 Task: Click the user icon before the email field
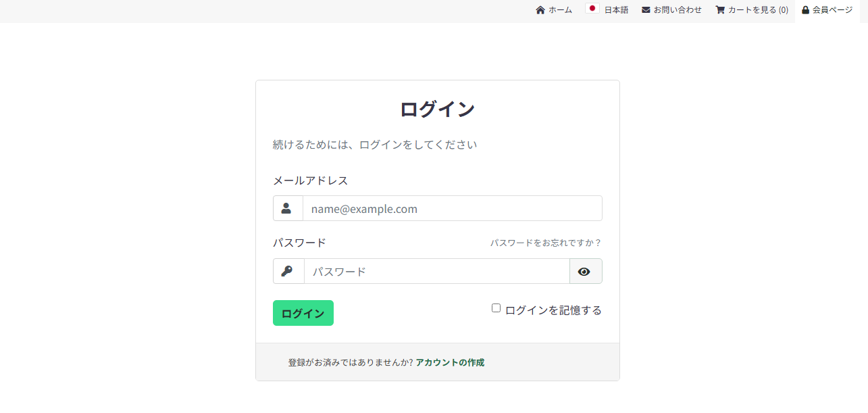[286, 208]
